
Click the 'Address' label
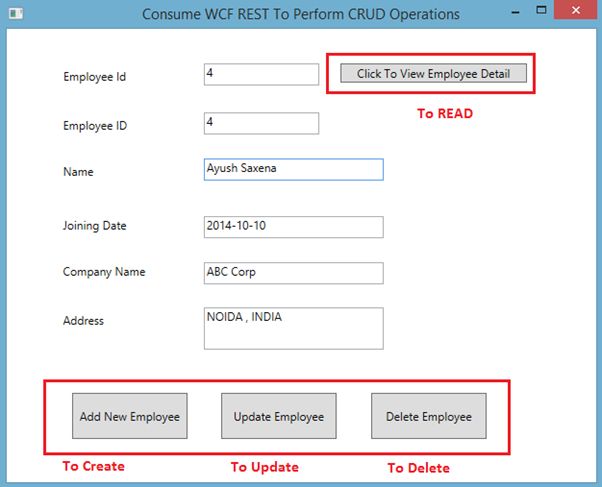(83, 321)
